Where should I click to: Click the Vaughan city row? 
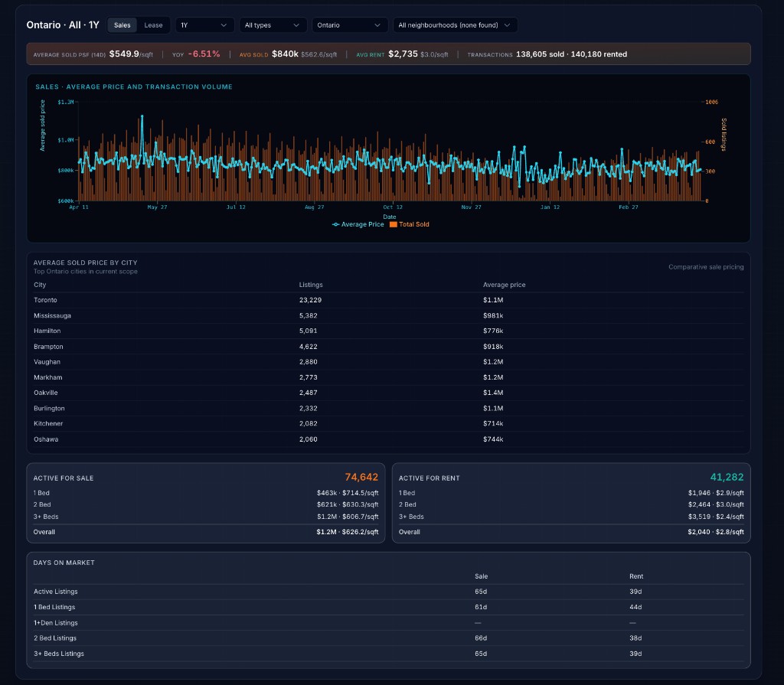[388, 362]
